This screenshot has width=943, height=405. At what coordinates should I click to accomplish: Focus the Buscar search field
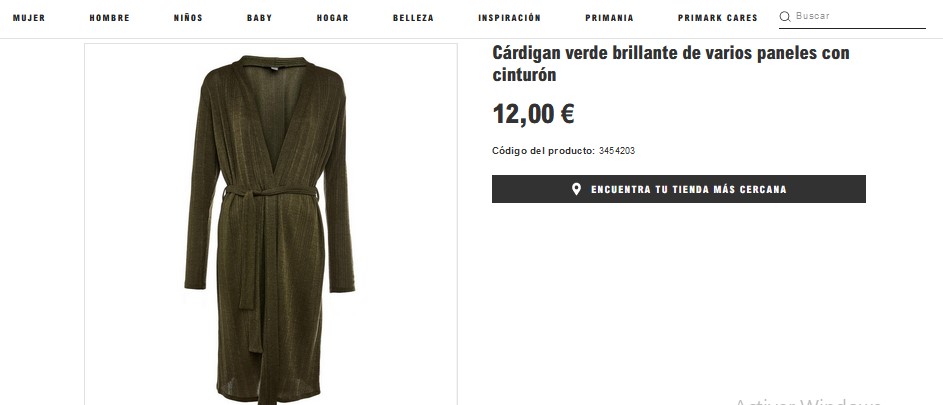860,16
